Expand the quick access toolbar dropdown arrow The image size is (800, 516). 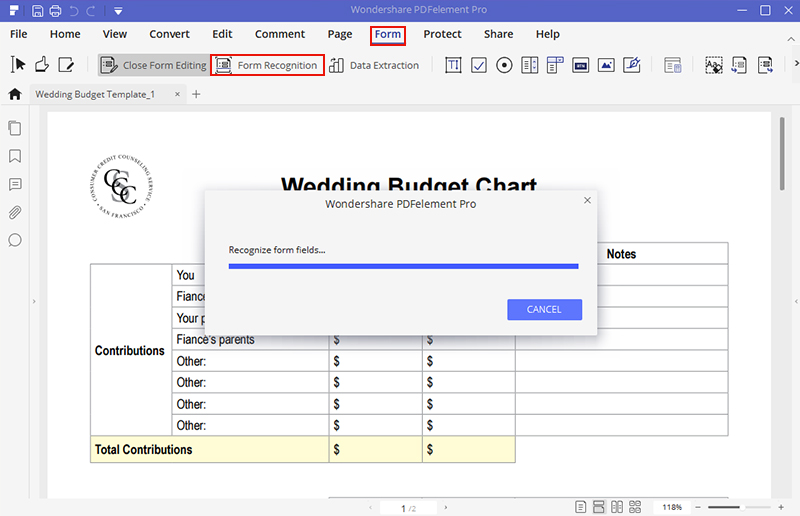click(x=118, y=11)
